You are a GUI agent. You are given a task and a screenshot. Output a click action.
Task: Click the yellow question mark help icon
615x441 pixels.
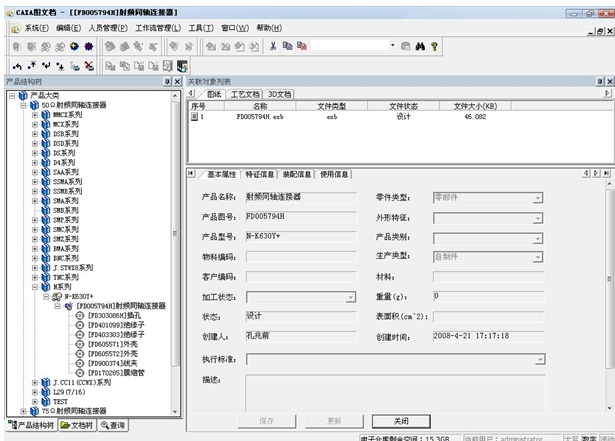[x=434, y=46]
